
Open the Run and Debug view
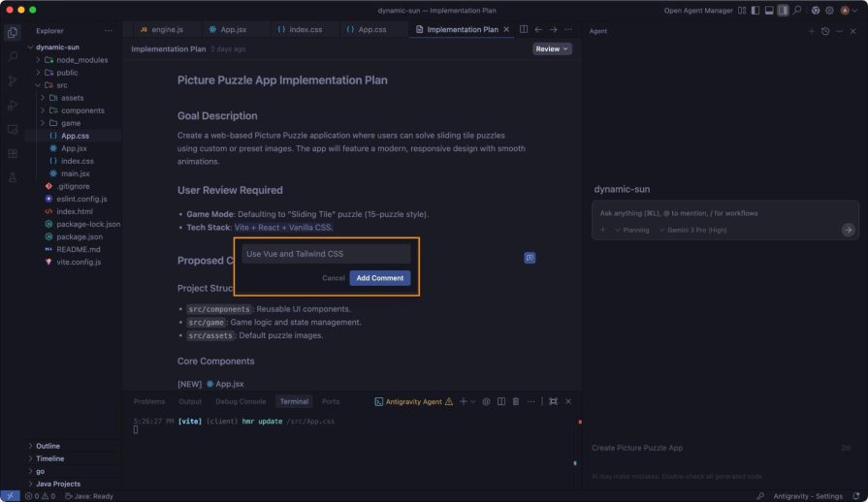tap(13, 105)
